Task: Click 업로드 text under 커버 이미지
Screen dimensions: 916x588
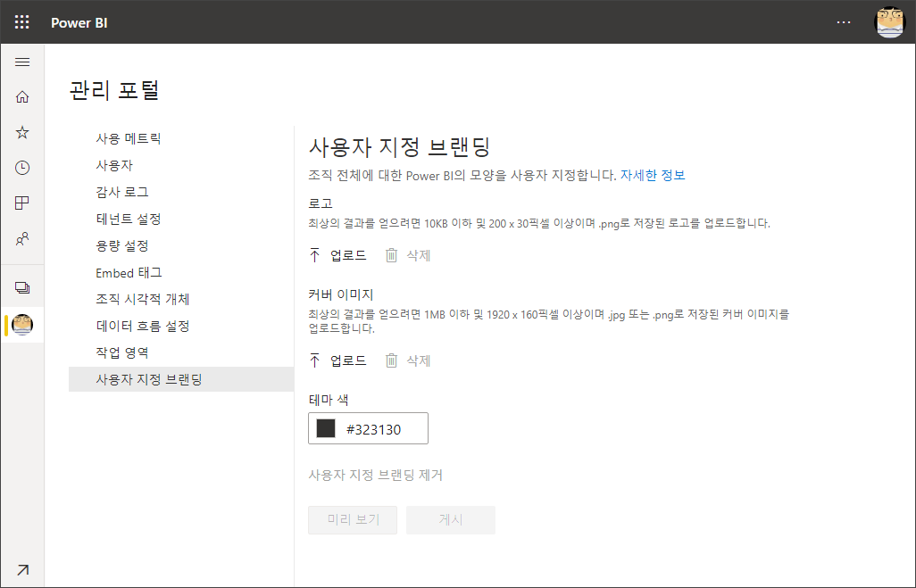Action: point(348,360)
